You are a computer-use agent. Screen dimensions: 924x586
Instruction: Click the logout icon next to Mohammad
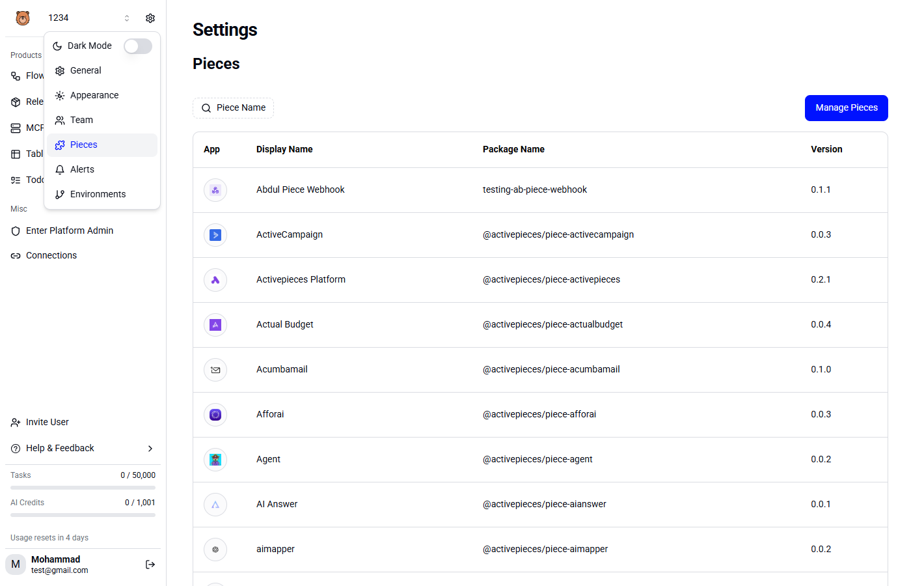click(x=150, y=565)
